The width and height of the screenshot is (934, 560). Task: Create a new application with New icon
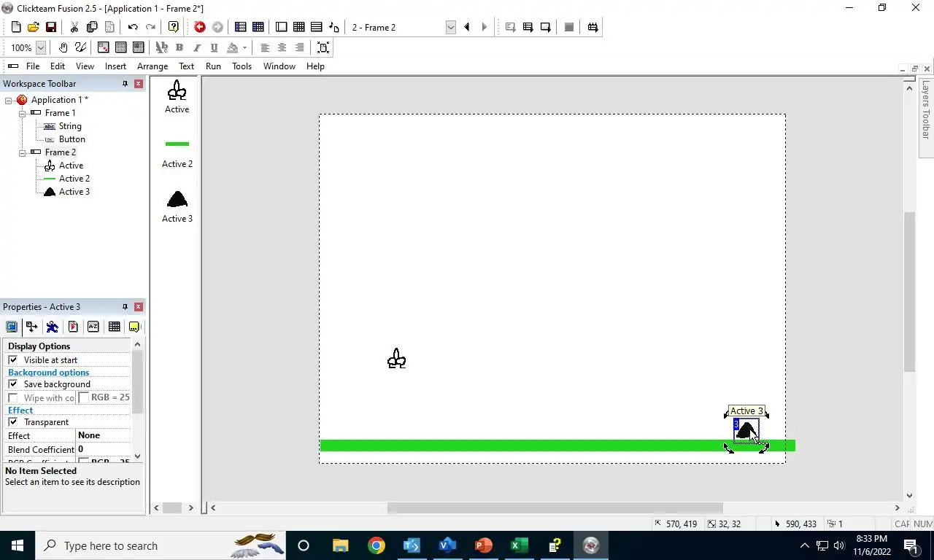(x=16, y=27)
